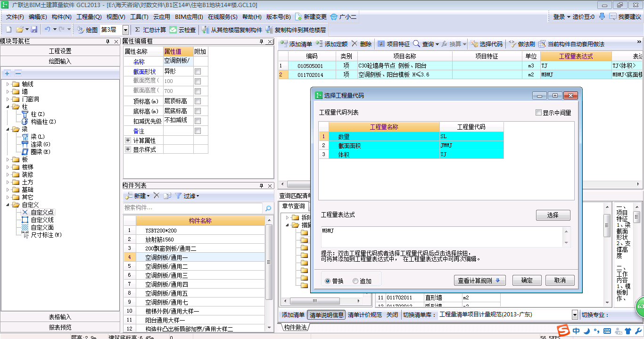Click Sogou input method S icon
644x339 pixels.
pos(563,331)
